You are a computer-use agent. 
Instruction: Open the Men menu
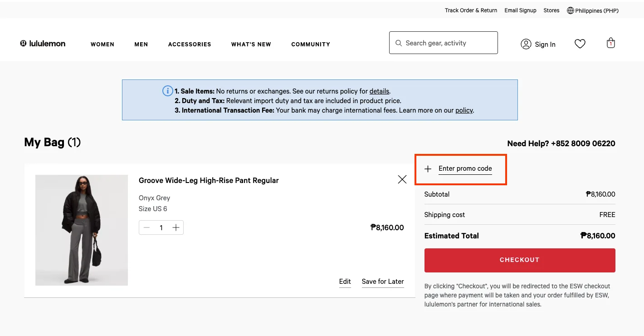pos(141,44)
